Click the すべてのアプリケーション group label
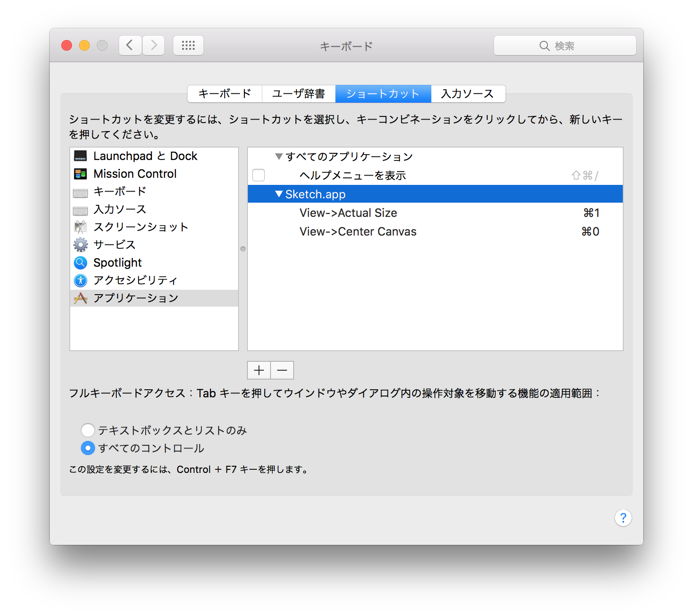 click(349, 156)
